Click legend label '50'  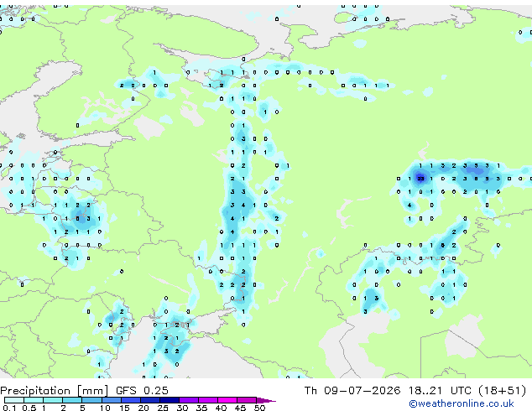click(259, 408)
